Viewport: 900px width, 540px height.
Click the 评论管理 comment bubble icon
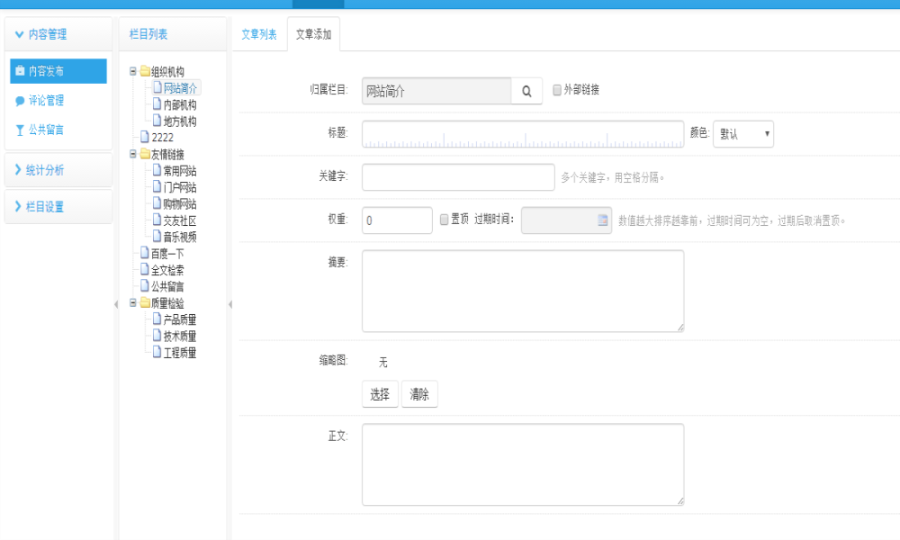20,101
